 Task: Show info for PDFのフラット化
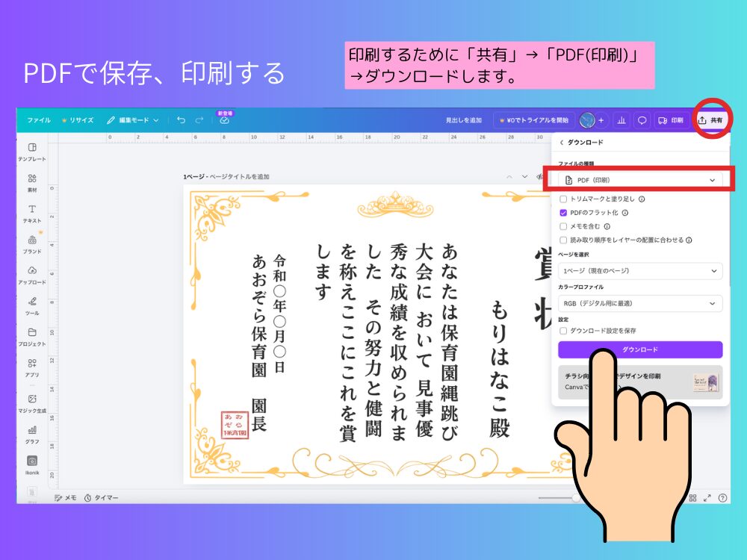pos(625,213)
